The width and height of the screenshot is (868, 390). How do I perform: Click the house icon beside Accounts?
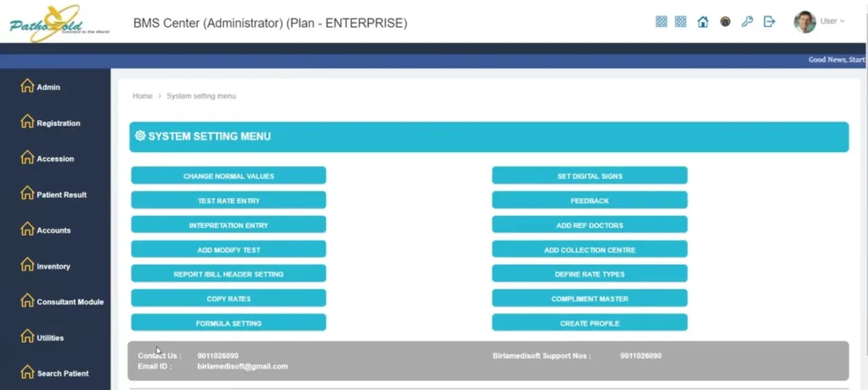point(27,229)
